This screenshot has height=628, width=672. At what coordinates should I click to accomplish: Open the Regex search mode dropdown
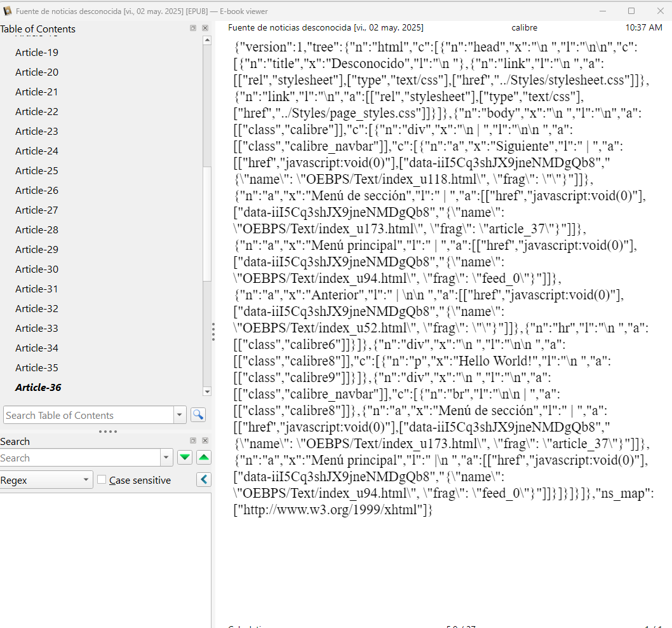[46, 479]
